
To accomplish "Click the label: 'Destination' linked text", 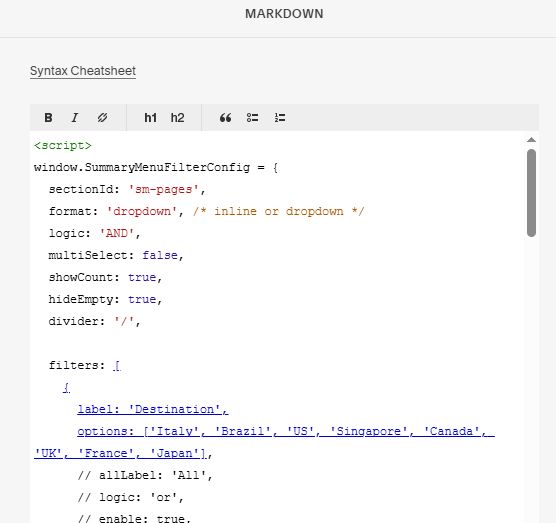I will [x=153, y=410].
